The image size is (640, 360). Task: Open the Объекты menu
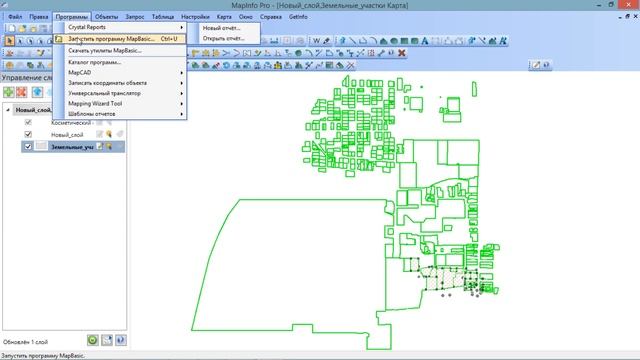[x=107, y=17]
